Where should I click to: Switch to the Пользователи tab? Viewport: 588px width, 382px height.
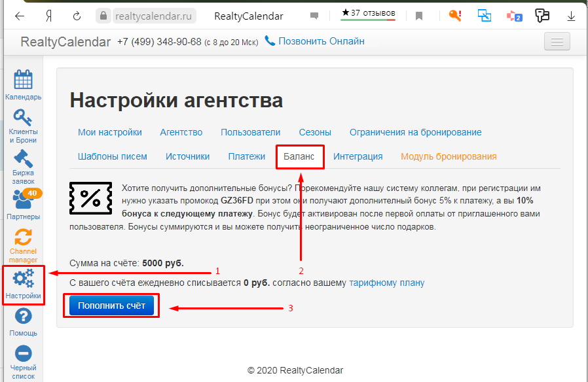click(x=251, y=132)
